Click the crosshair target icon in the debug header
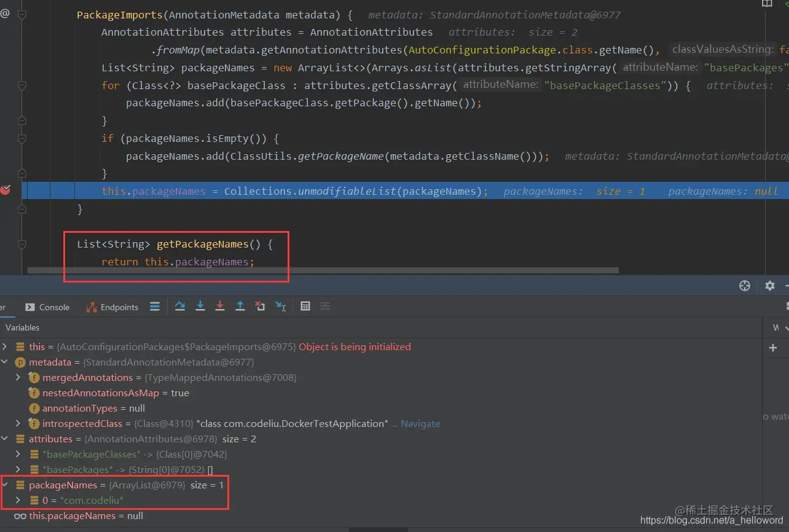 745,286
